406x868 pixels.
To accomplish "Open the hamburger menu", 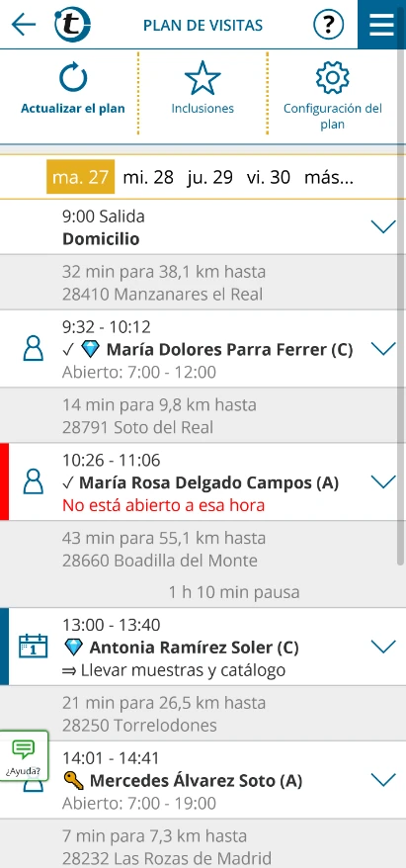I will pos(381,25).
